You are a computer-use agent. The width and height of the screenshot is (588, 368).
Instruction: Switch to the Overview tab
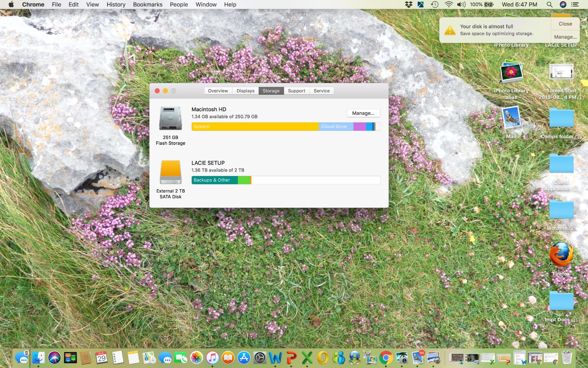coord(218,91)
